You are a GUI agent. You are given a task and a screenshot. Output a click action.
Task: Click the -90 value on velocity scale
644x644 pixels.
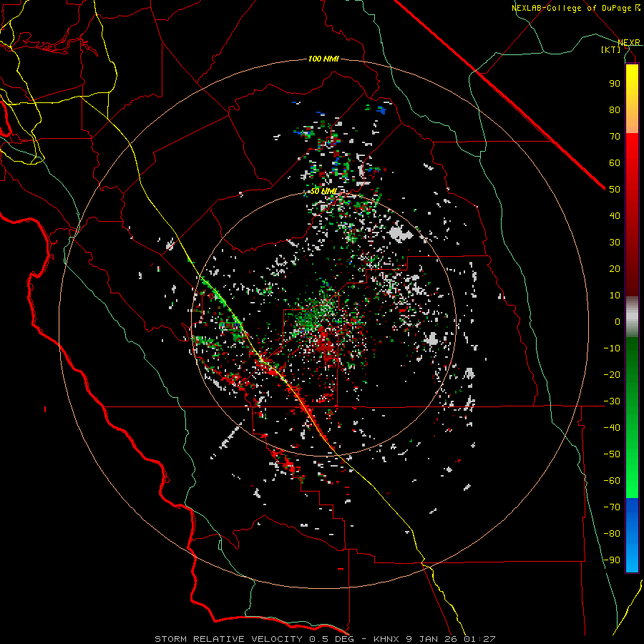tap(612, 560)
